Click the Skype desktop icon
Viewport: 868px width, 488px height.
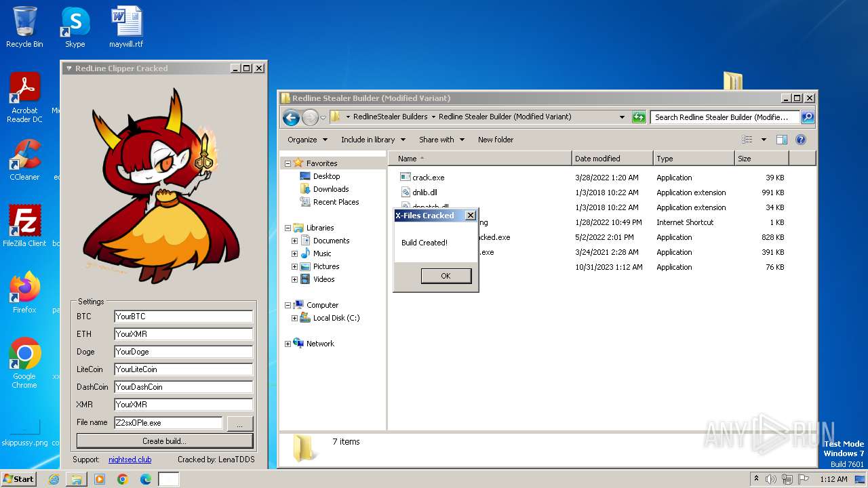tap(75, 27)
